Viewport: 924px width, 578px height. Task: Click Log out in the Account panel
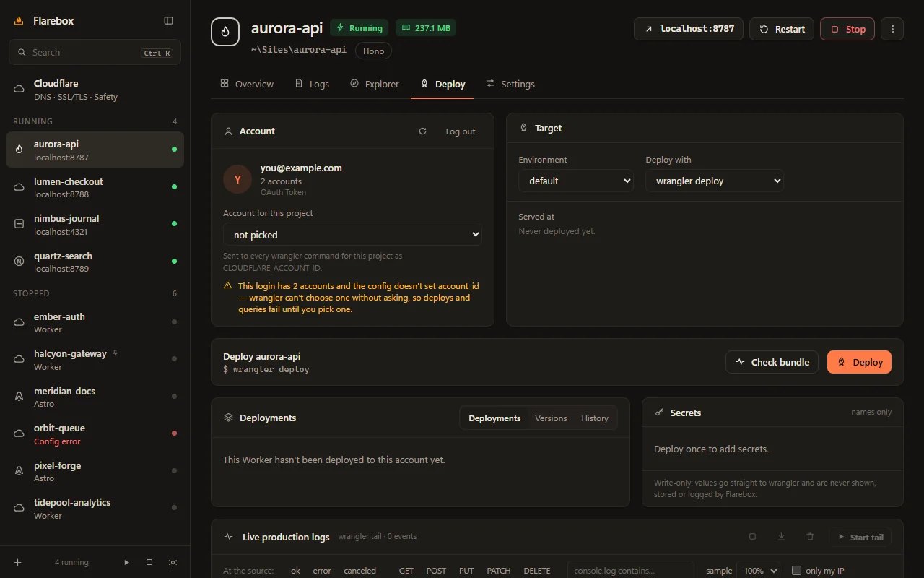point(461,131)
